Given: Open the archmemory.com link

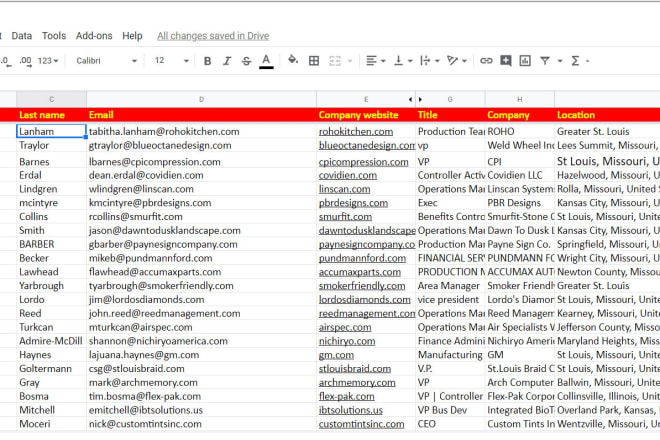Looking at the screenshot, I should (357, 383).
